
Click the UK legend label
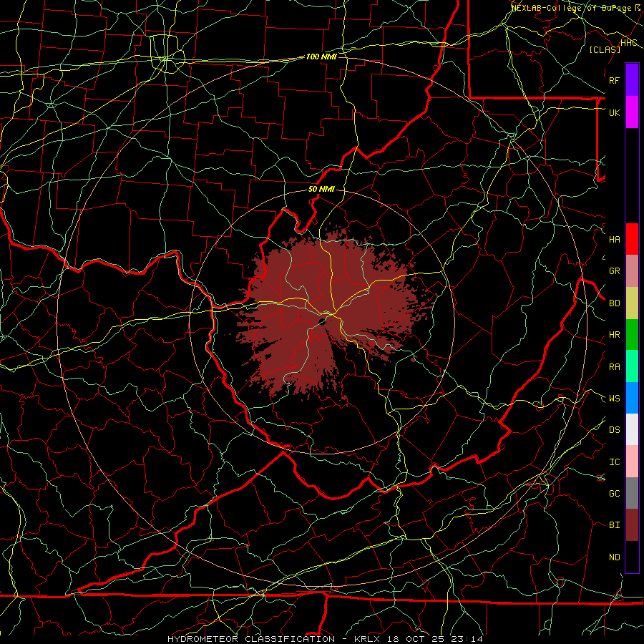pyautogui.click(x=614, y=112)
